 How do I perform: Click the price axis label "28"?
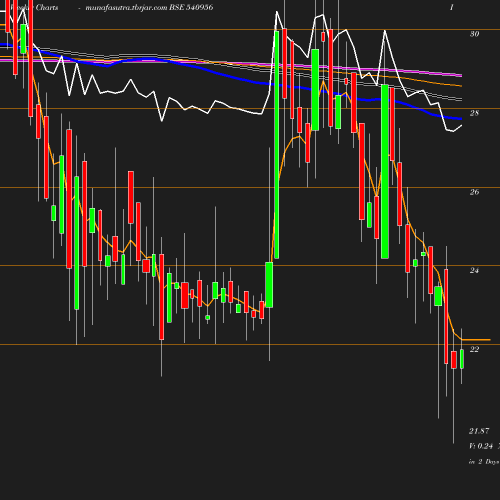click(474, 113)
